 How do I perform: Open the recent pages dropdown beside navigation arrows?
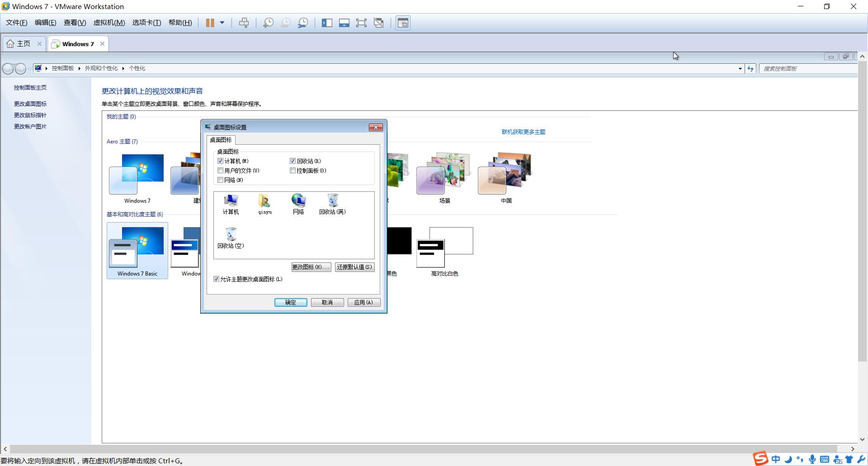[29, 69]
